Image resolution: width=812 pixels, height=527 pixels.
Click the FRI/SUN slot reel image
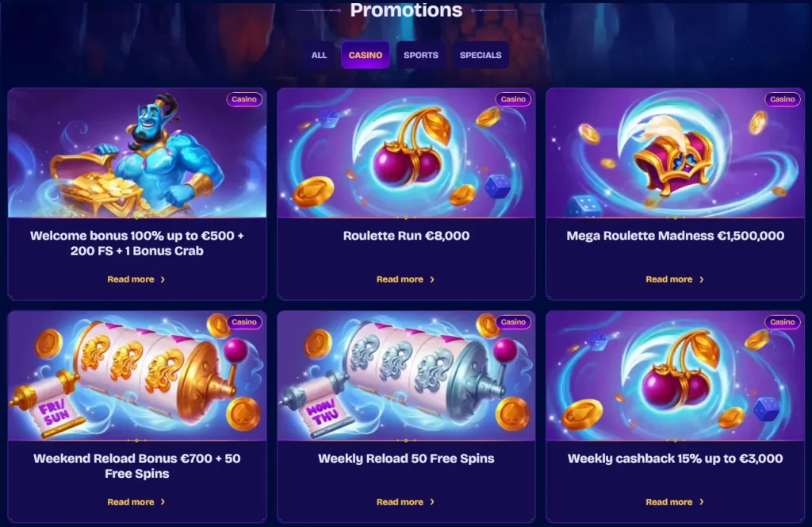pyautogui.click(x=137, y=375)
